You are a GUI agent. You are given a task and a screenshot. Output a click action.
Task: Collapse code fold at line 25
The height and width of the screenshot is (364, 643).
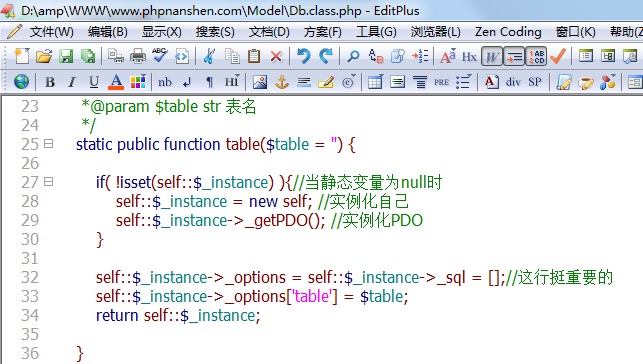48,144
